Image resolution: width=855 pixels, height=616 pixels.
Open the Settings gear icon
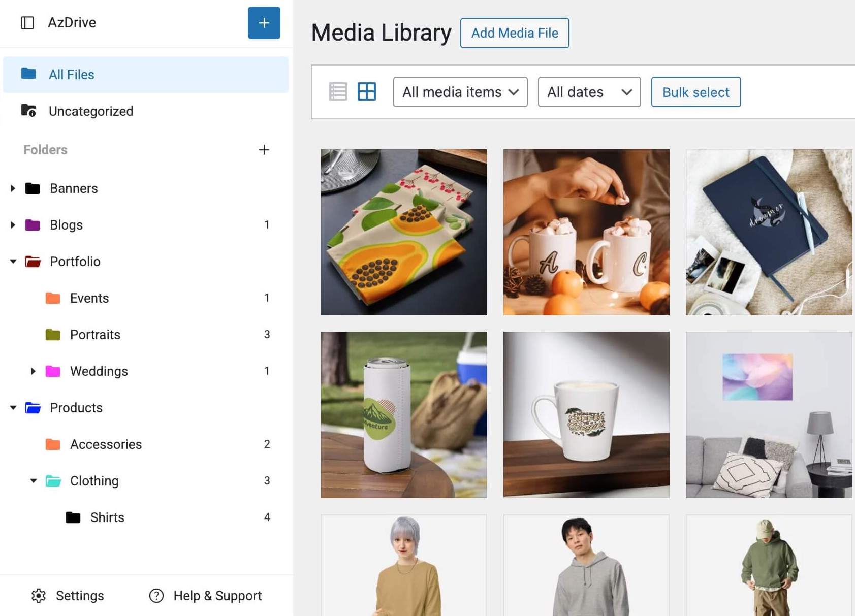[39, 595]
